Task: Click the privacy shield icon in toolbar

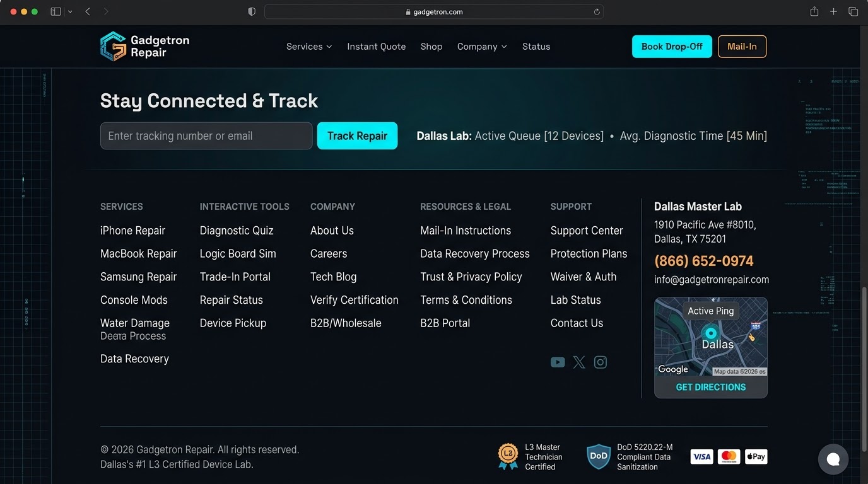Action: pos(252,12)
